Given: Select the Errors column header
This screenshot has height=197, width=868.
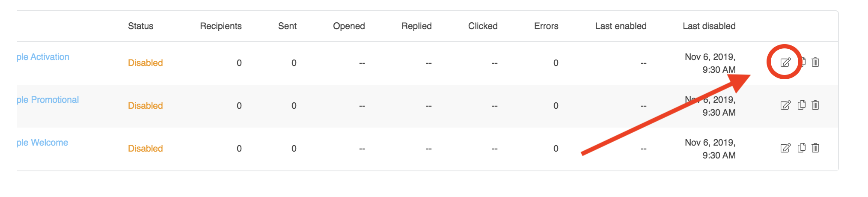Looking at the screenshot, I should pyautogui.click(x=546, y=26).
